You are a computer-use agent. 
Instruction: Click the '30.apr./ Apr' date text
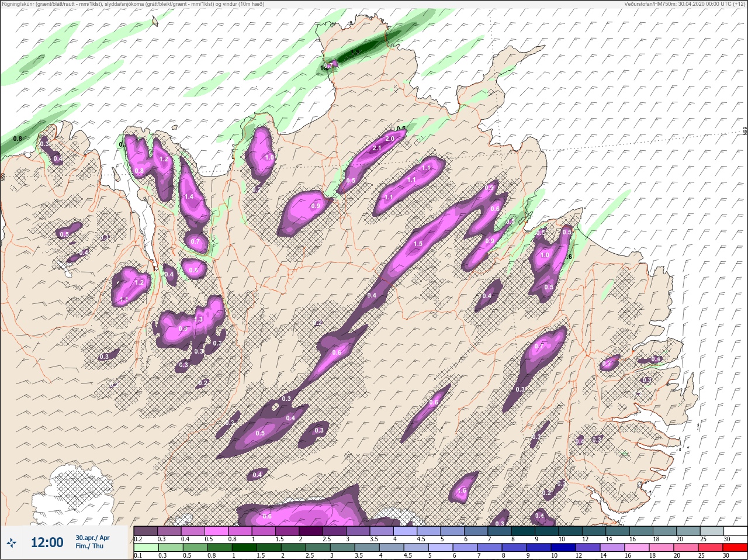click(92, 538)
